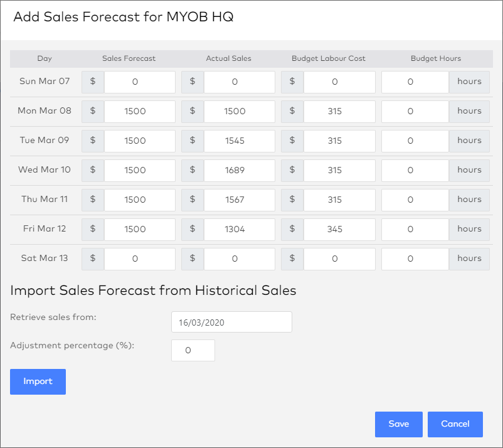Cancel the sales forecast dialog
The image size is (503, 448).
(455, 424)
